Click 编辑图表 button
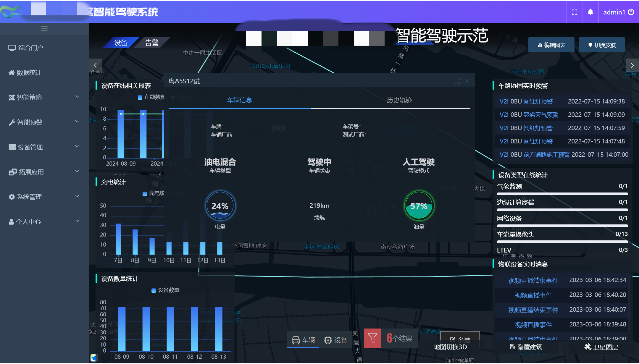639x364 pixels. pyautogui.click(x=551, y=45)
